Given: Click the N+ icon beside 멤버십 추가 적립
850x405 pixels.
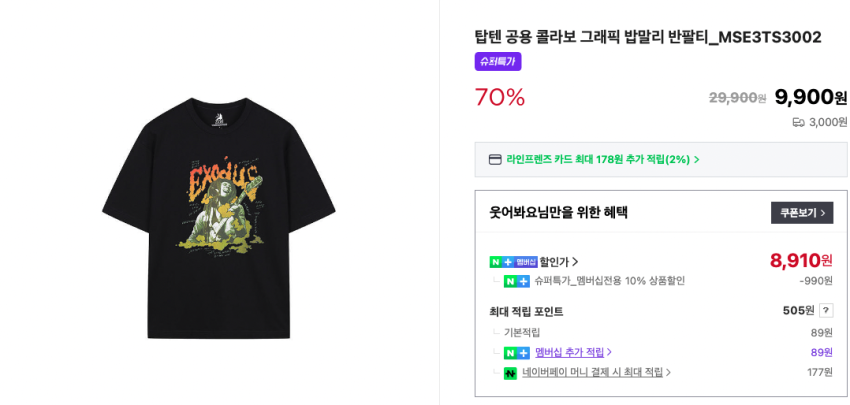Looking at the screenshot, I should [x=517, y=353].
